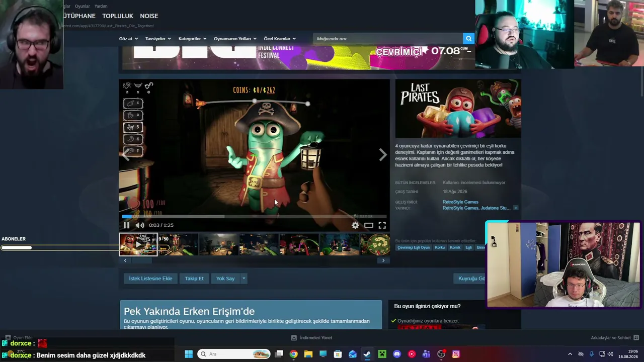Click the store search magnifier button
This screenshot has width=644, height=362.
[x=468, y=39]
